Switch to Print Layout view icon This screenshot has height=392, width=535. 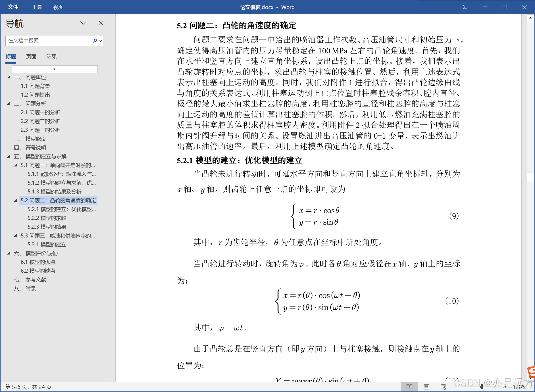point(426,387)
